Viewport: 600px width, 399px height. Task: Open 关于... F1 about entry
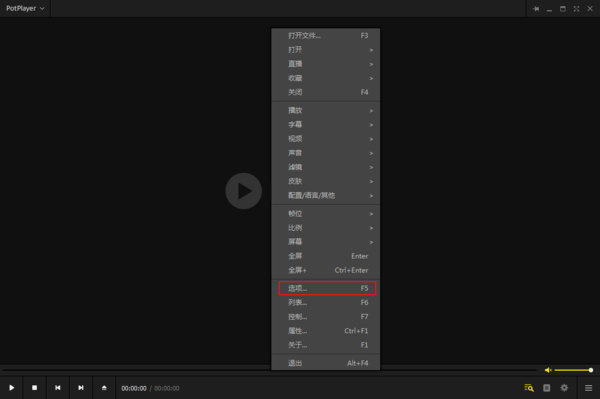326,345
